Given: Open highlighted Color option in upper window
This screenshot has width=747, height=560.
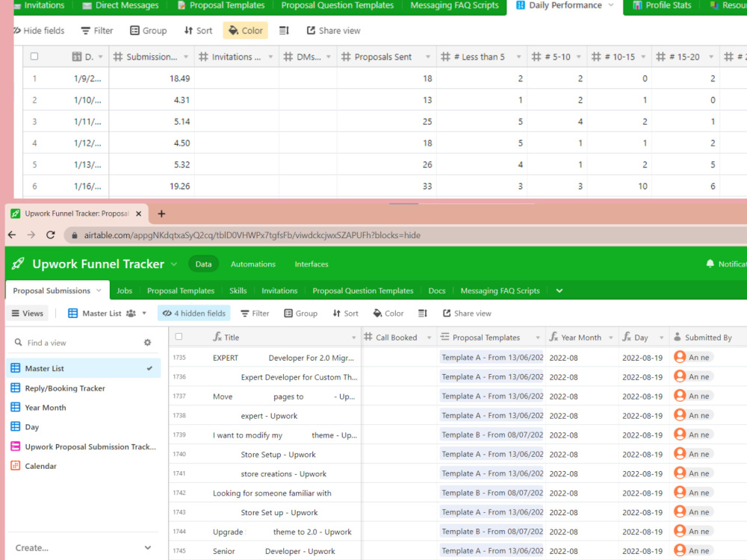Looking at the screenshot, I should pos(245,31).
